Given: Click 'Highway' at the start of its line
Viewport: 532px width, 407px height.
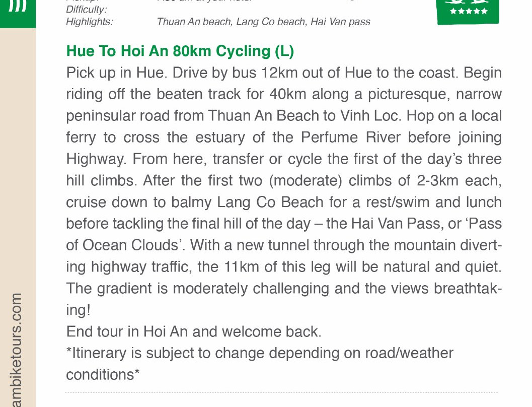Looking at the screenshot, I should click(97, 159).
